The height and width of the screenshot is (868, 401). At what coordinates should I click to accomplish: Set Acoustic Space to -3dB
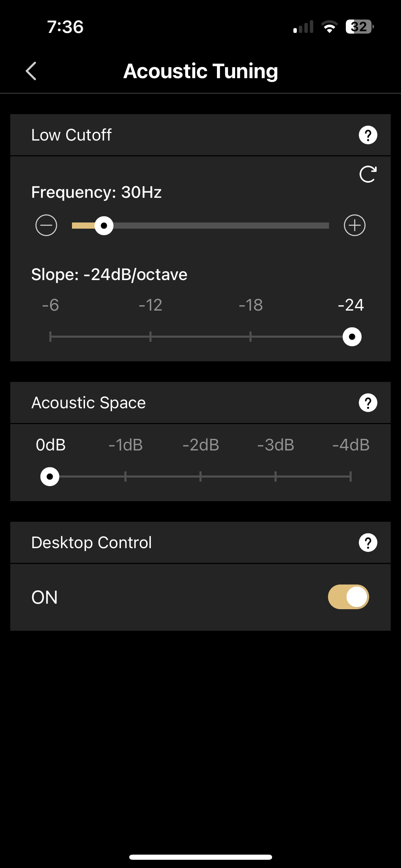click(x=276, y=477)
